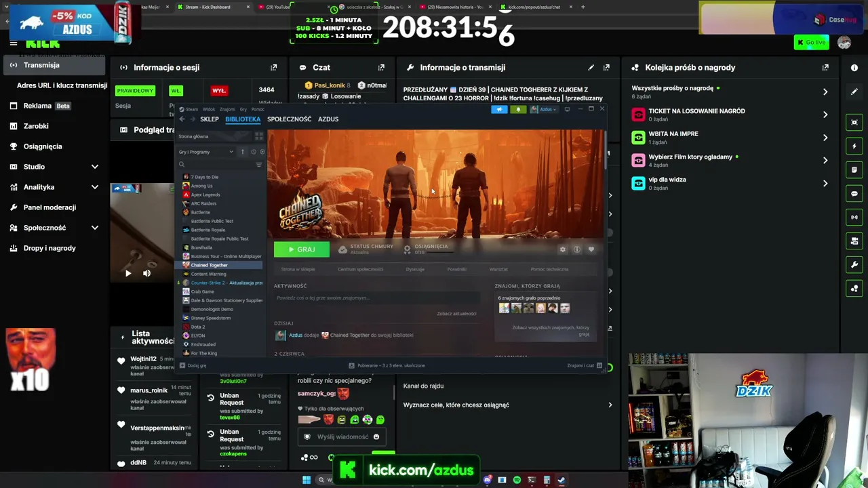Image resolution: width=868 pixels, height=488 pixels.
Task: Open the Znajomi menu in Steam
Action: [227, 109]
